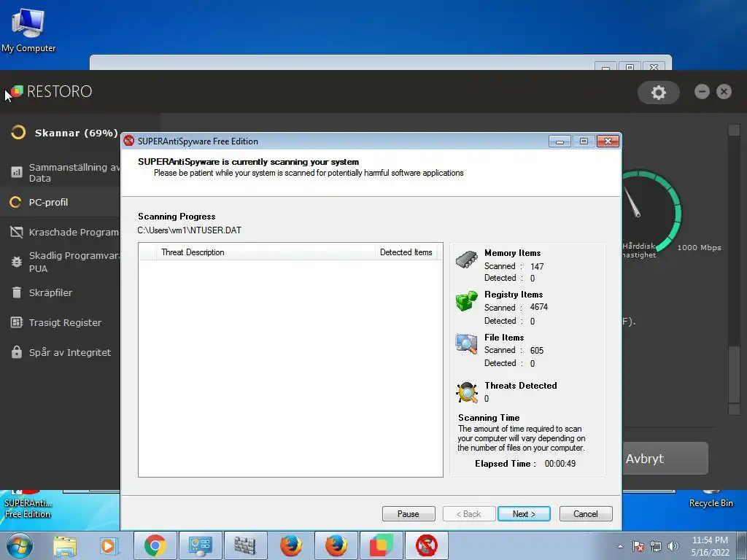The width and height of the screenshot is (747, 560).
Task: Click Avbryt to abort Restoro scan
Action: (x=665, y=458)
